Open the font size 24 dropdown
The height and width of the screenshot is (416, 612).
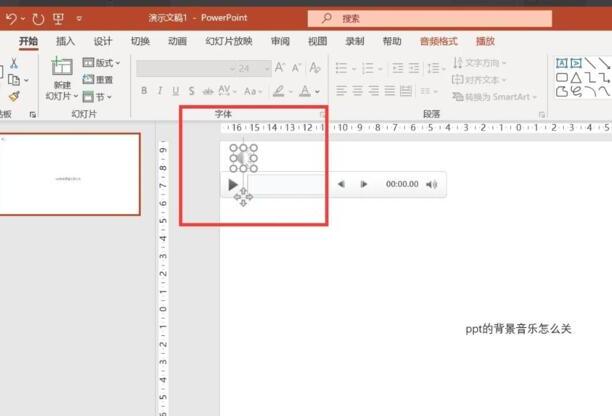pos(267,69)
